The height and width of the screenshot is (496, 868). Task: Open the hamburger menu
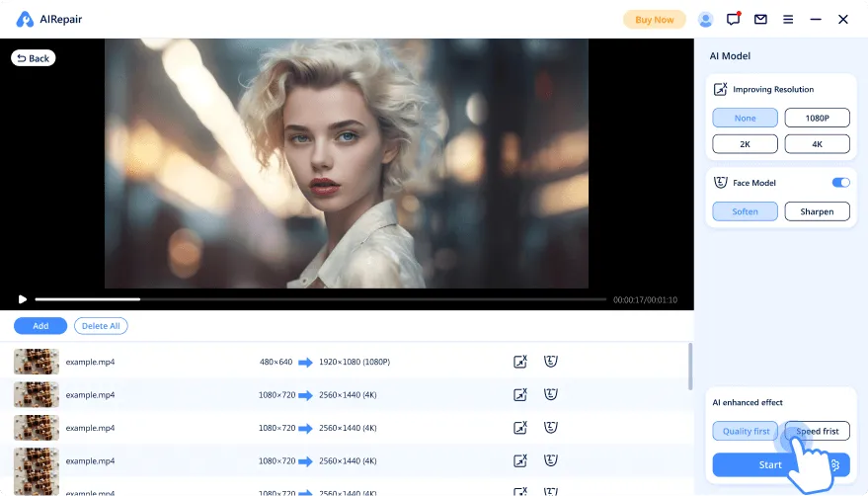788,20
